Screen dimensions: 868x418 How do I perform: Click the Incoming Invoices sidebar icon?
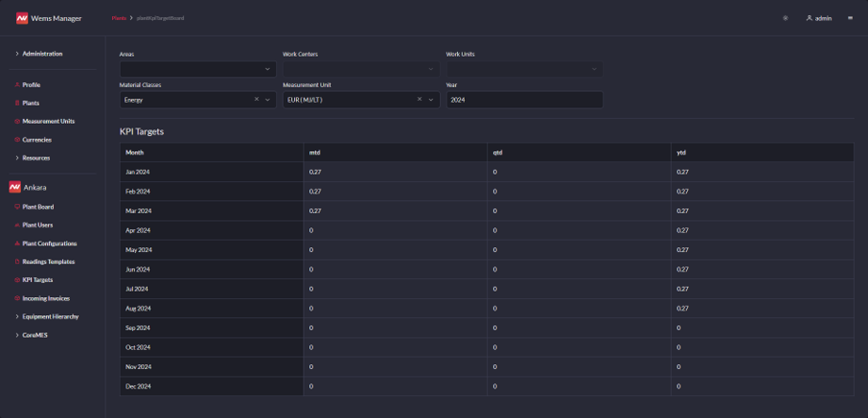click(x=17, y=299)
